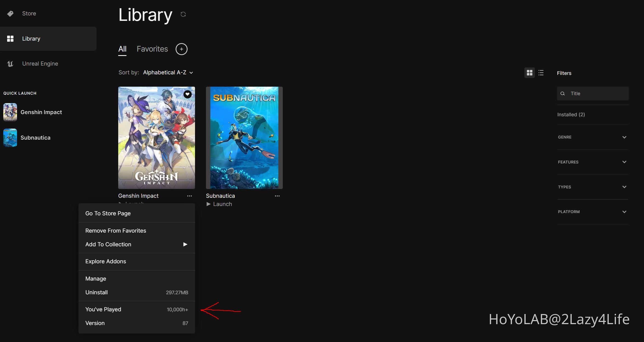Expand the FEATURES filter section
Screen dimensions: 644x342
click(592, 162)
